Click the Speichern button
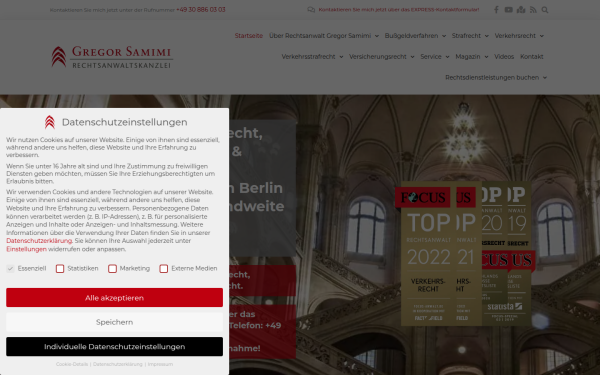The height and width of the screenshot is (375, 600). (114, 322)
